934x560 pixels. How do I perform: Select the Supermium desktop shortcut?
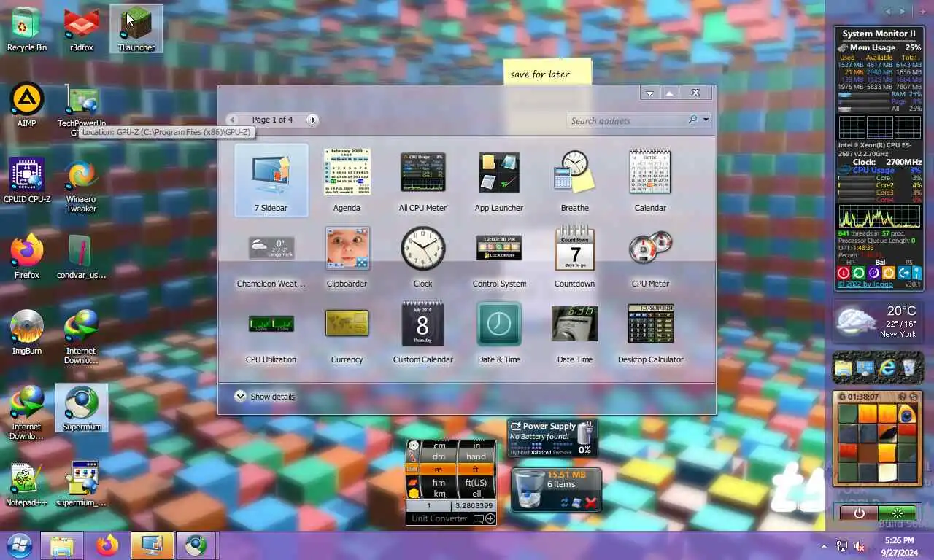click(82, 408)
